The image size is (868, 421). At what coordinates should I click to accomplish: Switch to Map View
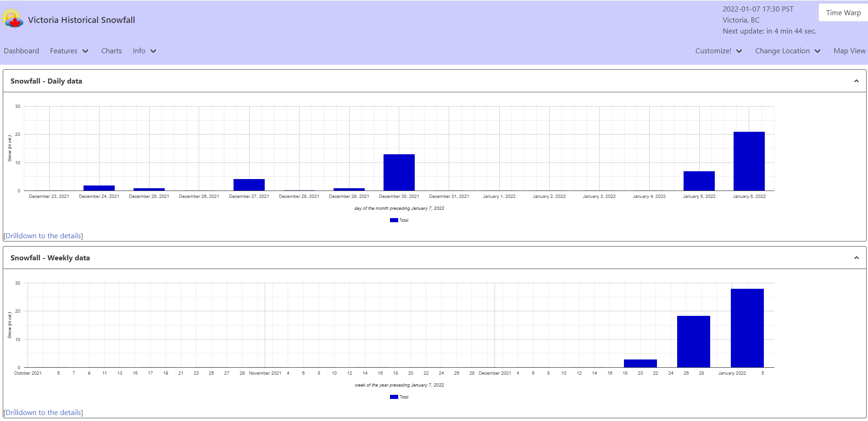click(x=849, y=51)
